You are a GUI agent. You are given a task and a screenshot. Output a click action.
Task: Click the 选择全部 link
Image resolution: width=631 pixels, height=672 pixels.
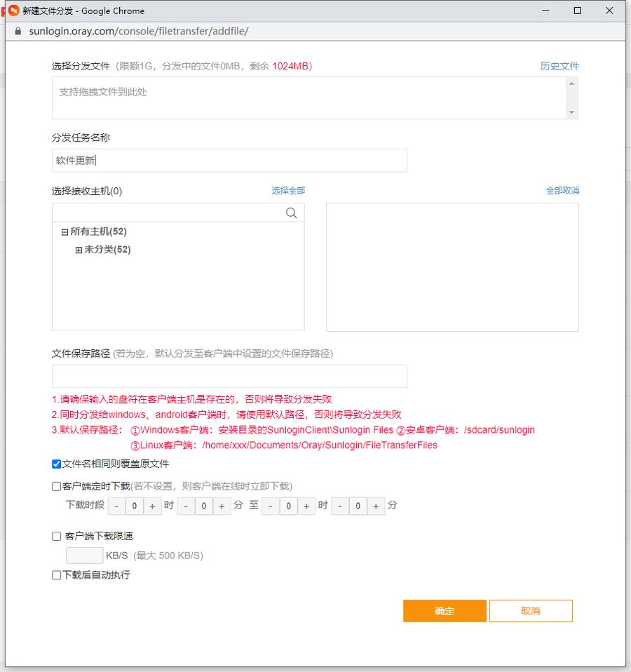[288, 191]
